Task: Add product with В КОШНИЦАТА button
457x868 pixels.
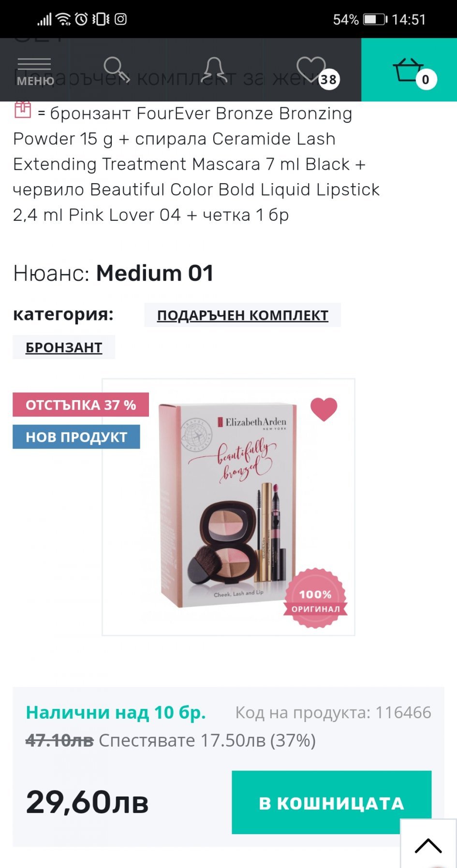Action: (331, 802)
